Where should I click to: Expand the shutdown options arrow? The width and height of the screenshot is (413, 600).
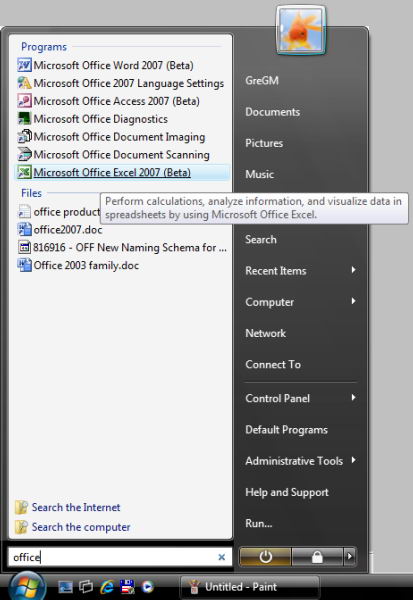click(x=349, y=557)
